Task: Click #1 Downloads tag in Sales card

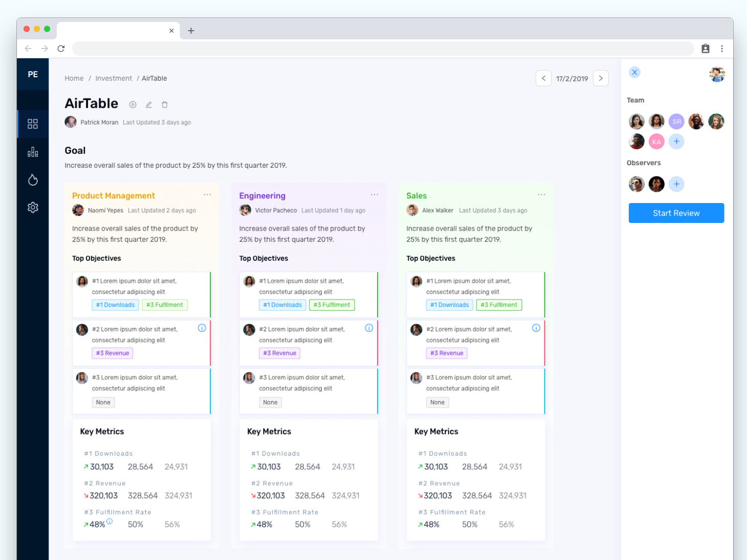Action: pyautogui.click(x=450, y=305)
